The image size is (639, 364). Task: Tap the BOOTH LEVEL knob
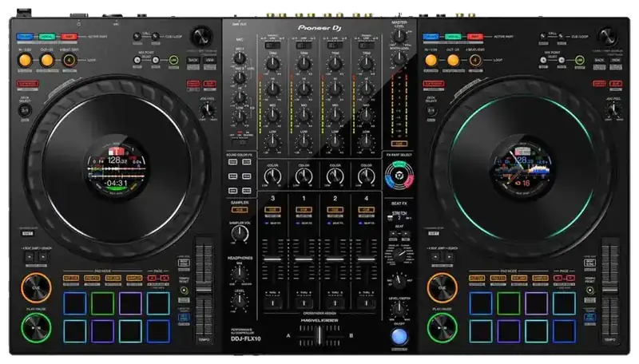point(399,58)
